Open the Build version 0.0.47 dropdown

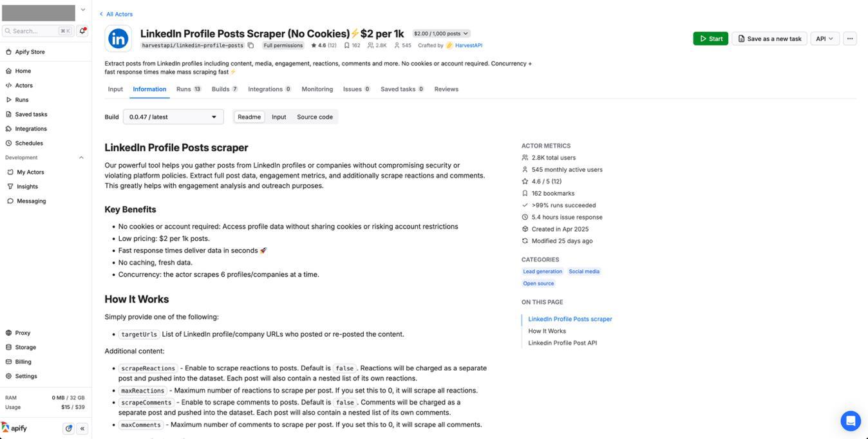click(x=173, y=117)
